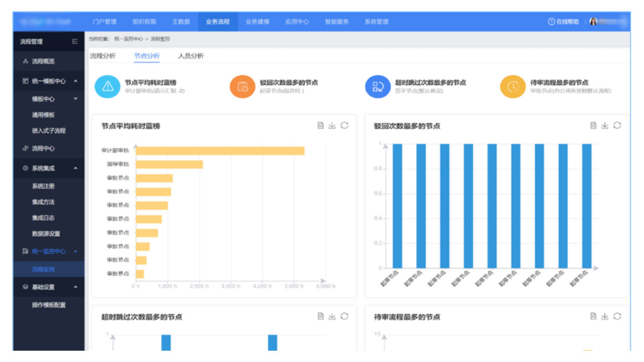Select the 节点分析 tab
644x362 pixels.
tap(147, 56)
